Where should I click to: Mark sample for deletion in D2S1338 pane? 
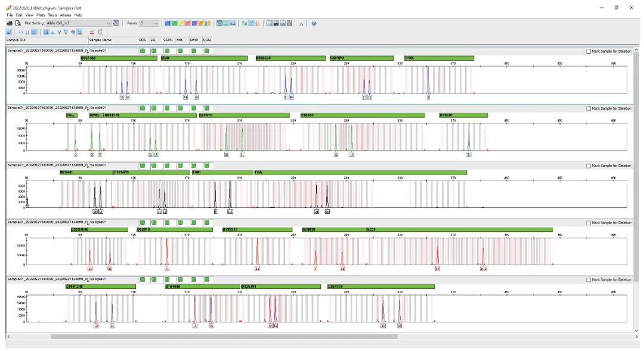tap(589, 279)
